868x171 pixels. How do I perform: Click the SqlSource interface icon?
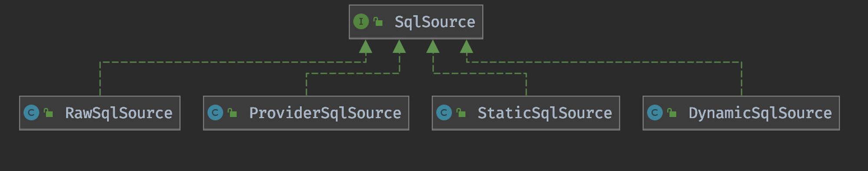361,21
